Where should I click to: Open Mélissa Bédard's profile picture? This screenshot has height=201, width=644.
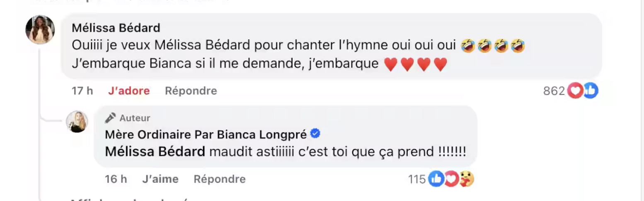pos(40,29)
